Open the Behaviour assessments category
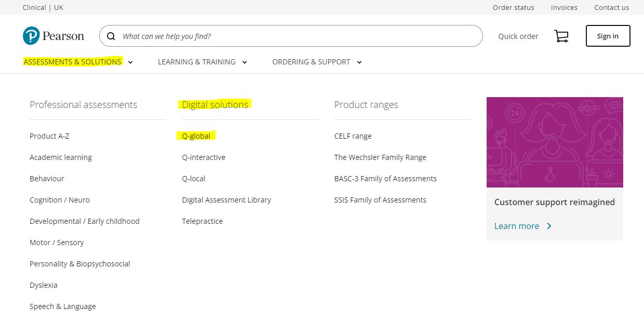Screen dimensions: 644x335 pyautogui.click(x=46, y=178)
